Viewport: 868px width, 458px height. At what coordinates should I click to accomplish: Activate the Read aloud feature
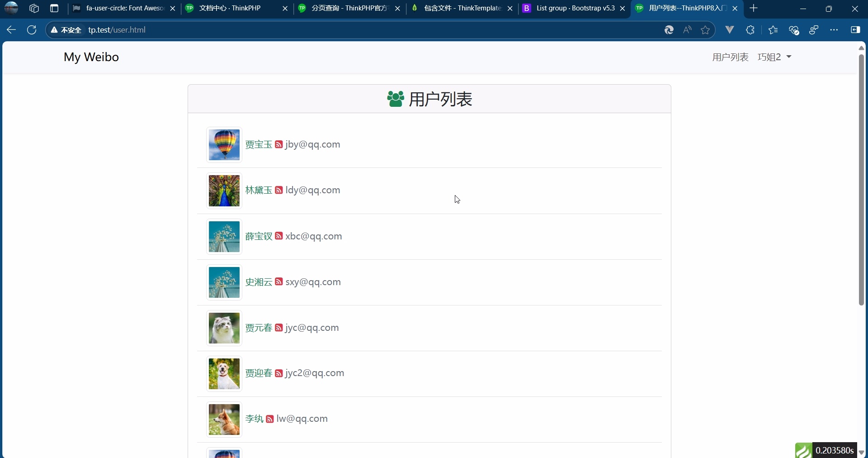(x=687, y=30)
